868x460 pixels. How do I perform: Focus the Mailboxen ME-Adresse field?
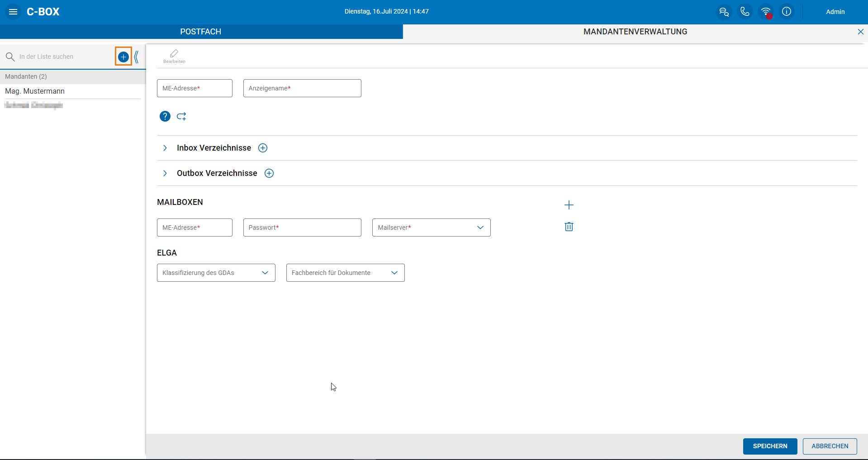[194, 228]
